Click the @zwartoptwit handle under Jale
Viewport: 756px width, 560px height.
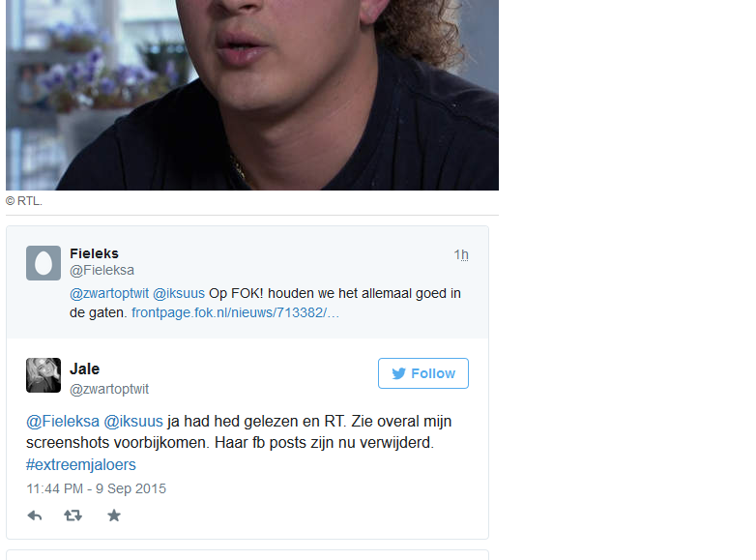[x=109, y=389]
